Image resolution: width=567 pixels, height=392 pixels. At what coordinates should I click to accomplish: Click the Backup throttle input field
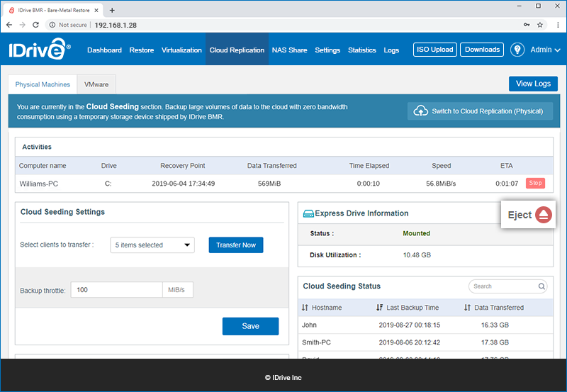coord(116,290)
